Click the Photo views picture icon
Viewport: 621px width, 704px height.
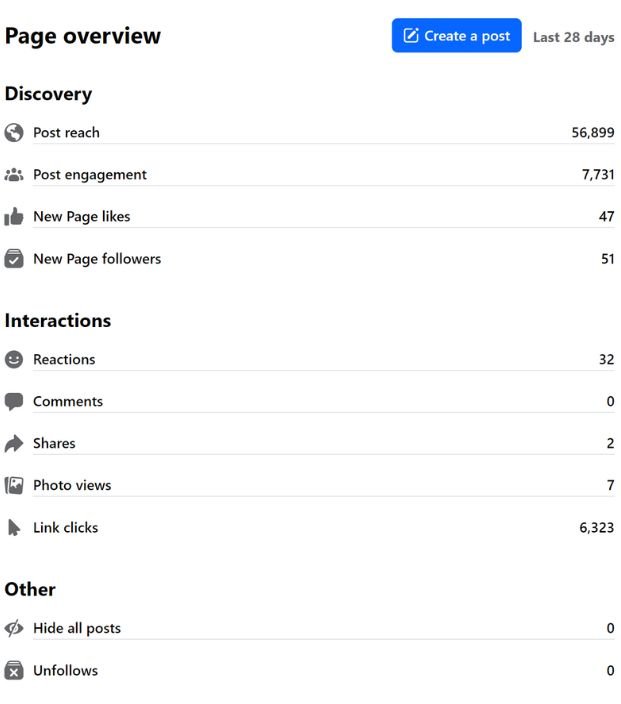pos(14,486)
